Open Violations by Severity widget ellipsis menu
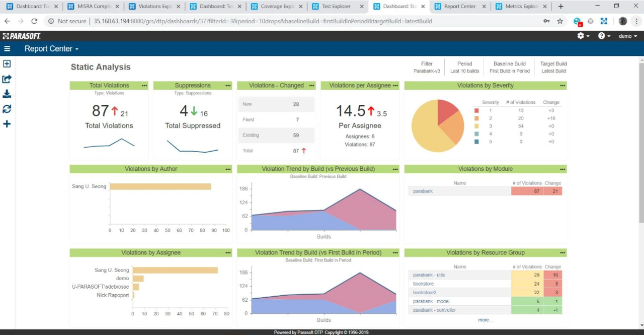The width and height of the screenshot is (644, 335). coord(562,86)
